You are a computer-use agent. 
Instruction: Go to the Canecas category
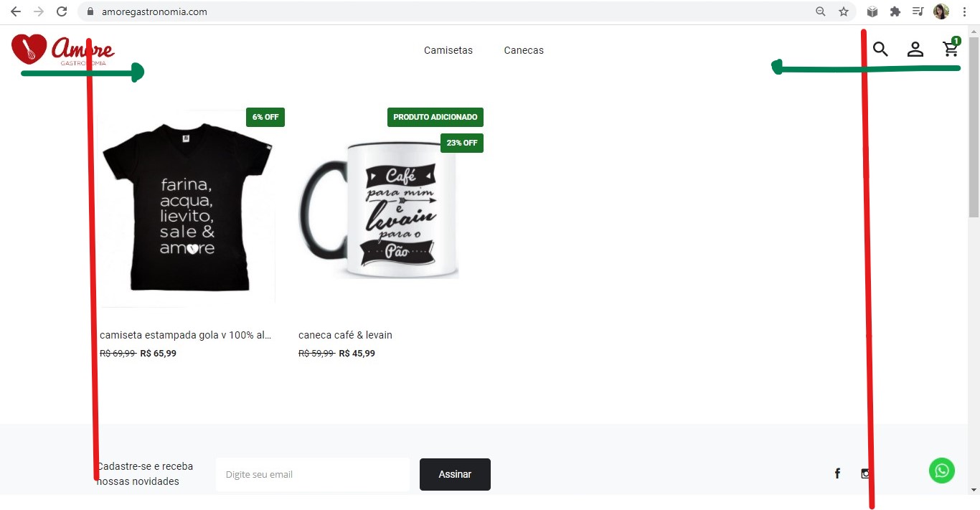point(524,50)
